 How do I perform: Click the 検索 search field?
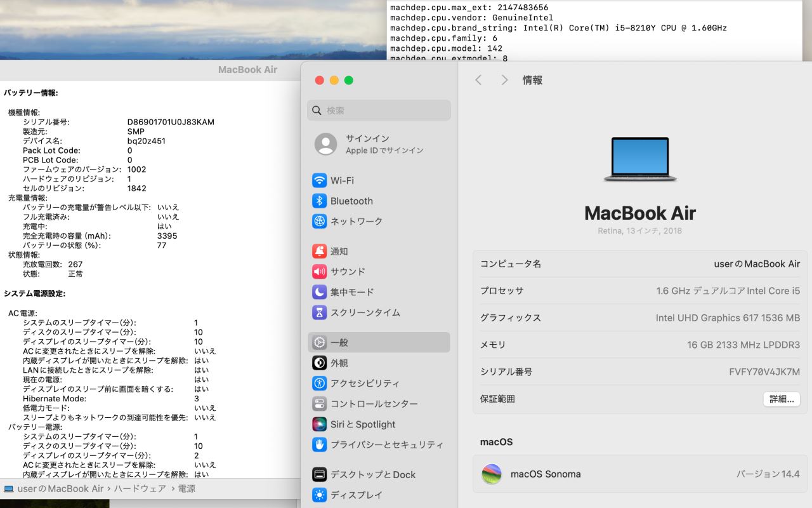(387, 110)
